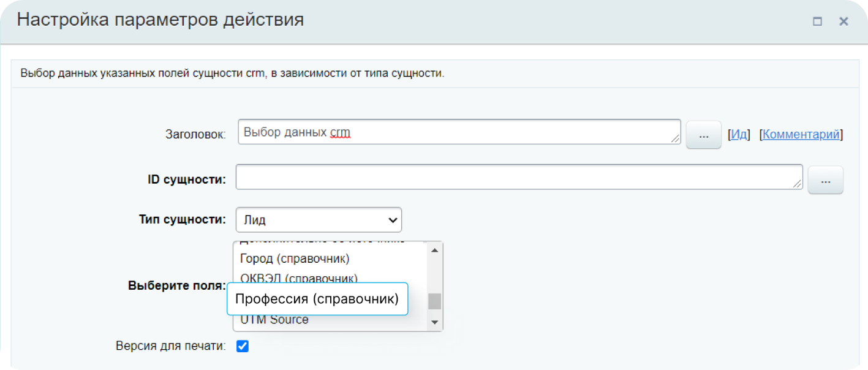Pick UTM Source in the fields list
Screen dimensions: 868x370
(x=274, y=320)
